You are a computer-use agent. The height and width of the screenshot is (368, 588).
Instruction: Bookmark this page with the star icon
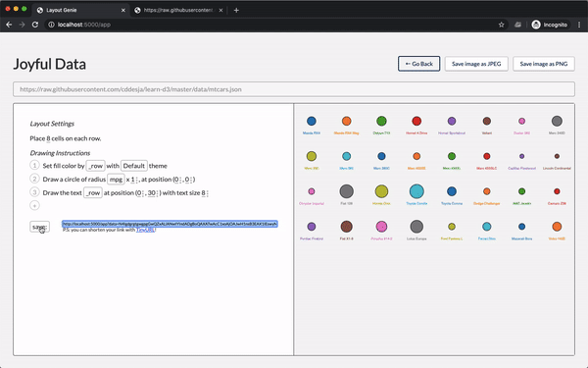tap(502, 25)
